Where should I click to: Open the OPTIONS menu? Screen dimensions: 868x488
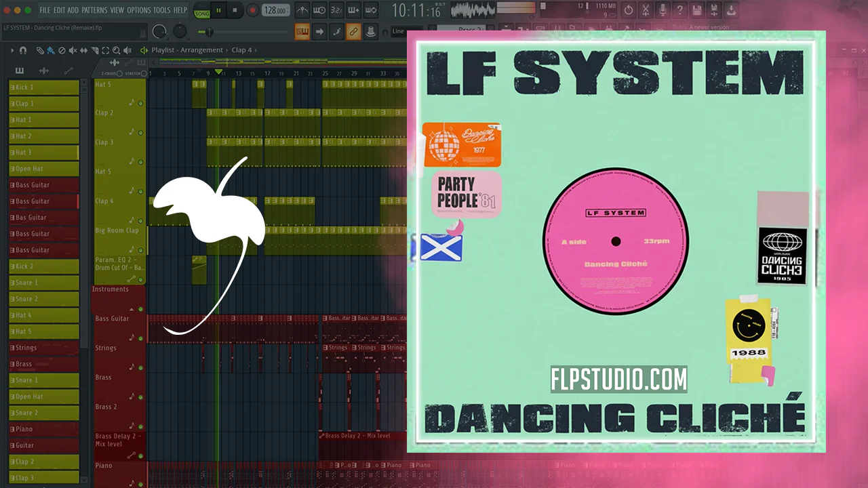pos(139,10)
